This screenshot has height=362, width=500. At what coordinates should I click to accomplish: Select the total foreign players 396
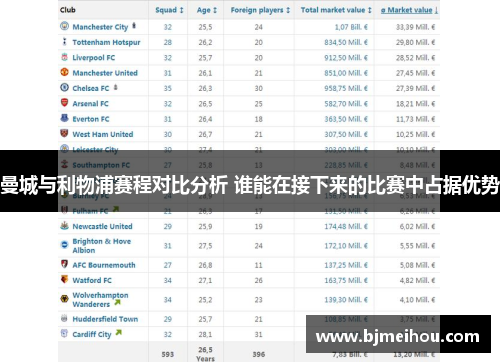click(259, 354)
